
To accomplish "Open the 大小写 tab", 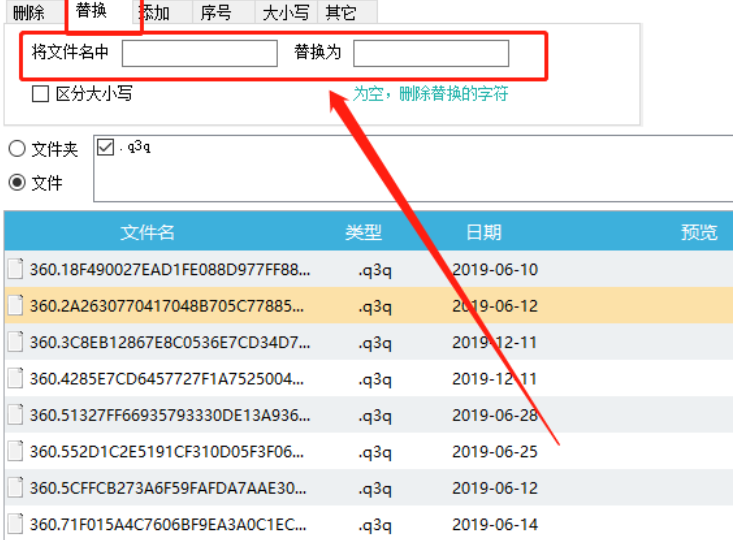I will tap(286, 12).
